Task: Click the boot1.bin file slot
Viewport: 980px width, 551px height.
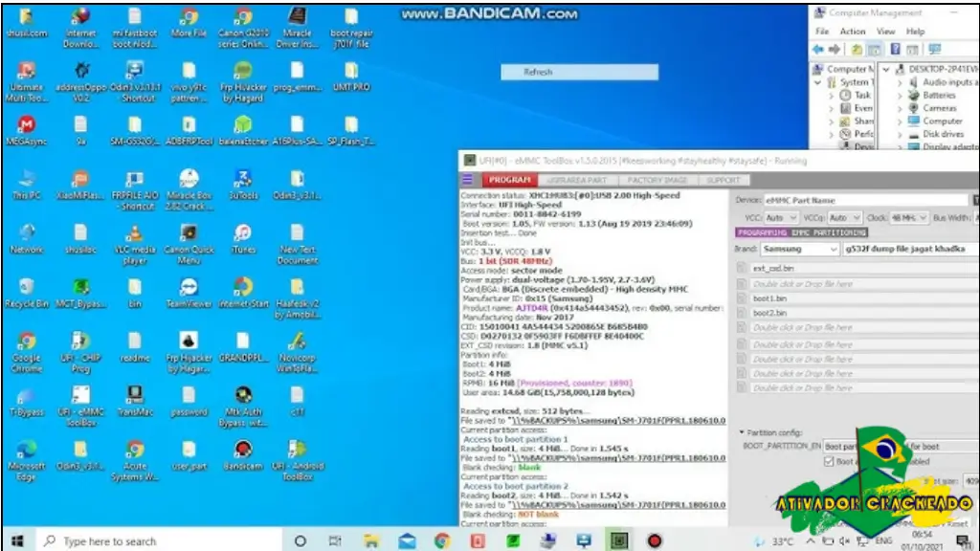Action: pos(864,298)
